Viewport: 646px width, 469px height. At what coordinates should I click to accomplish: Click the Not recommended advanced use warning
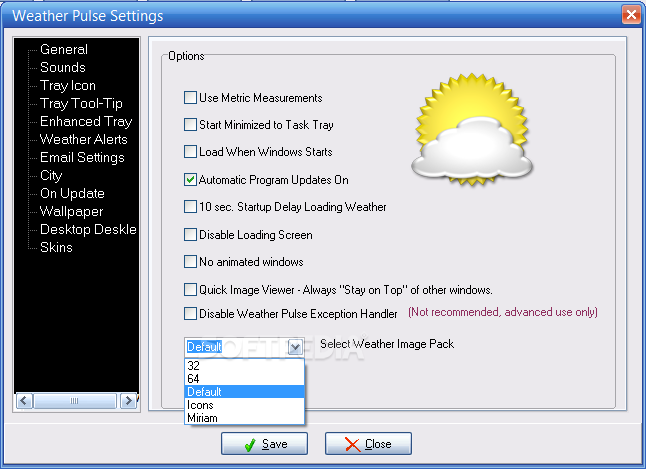[503, 312]
